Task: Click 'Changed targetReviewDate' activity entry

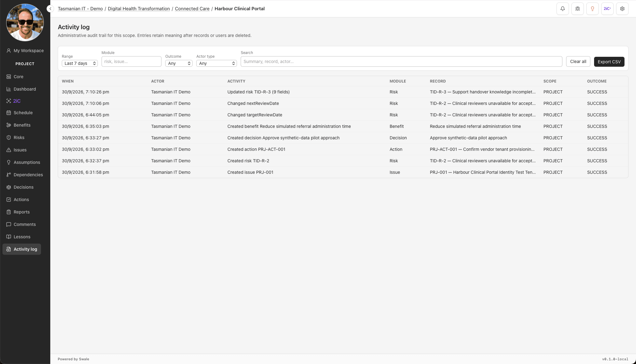Action: pyautogui.click(x=255, y=115)
